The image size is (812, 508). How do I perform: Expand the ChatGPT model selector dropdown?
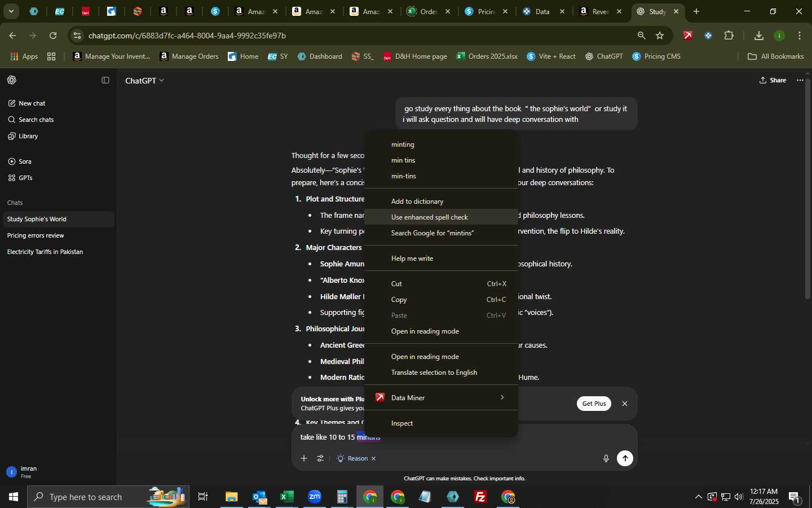pyautogui.click(x=144, y=81)
